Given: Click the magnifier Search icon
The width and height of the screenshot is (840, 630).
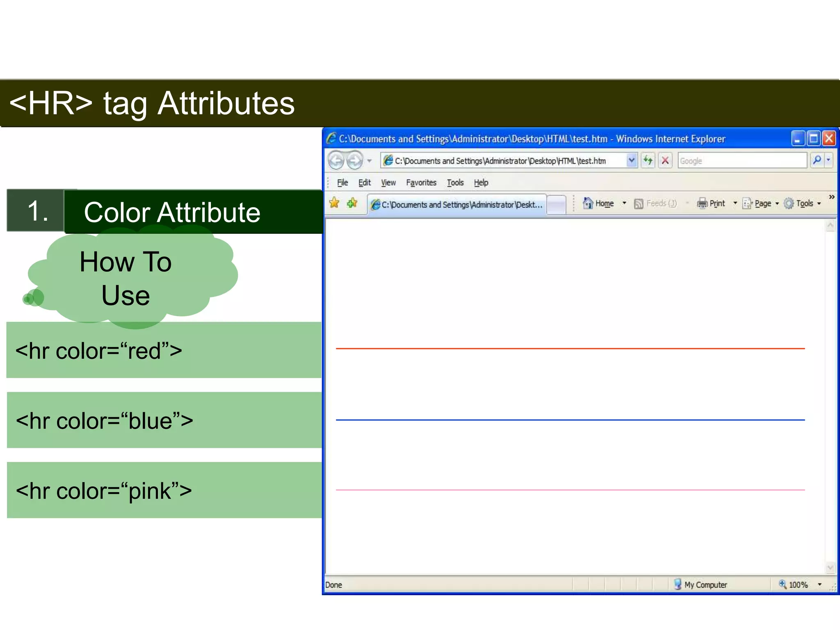Looking at the screenshot, I should point(817,160).
